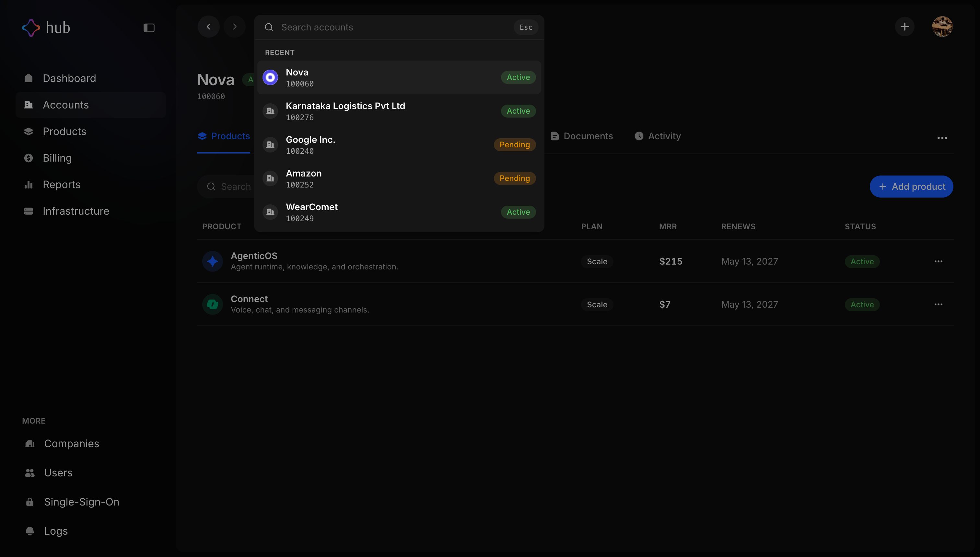Open Single-Sign-On under More
This screenshot has width=980, height=557.
pyautogui.click(x=91, y=502)
